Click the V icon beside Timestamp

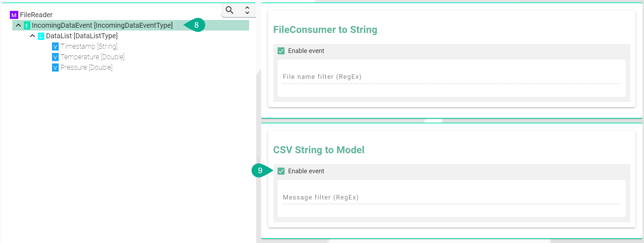point(55,47)
